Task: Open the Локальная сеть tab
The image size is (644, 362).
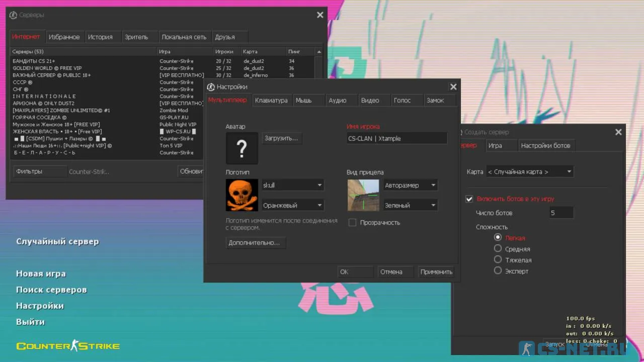Action: click(x=184, y=37)
